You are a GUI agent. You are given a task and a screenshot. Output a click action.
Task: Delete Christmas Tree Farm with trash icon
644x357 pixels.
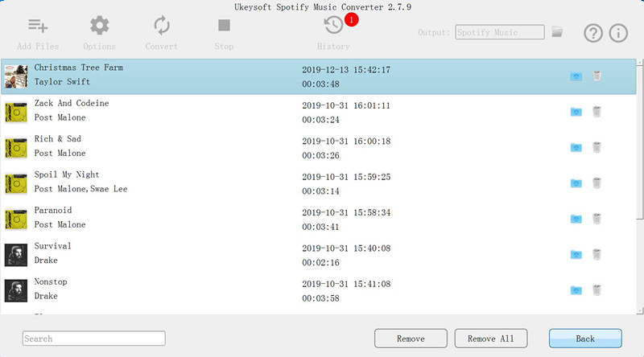pos(597,76)
